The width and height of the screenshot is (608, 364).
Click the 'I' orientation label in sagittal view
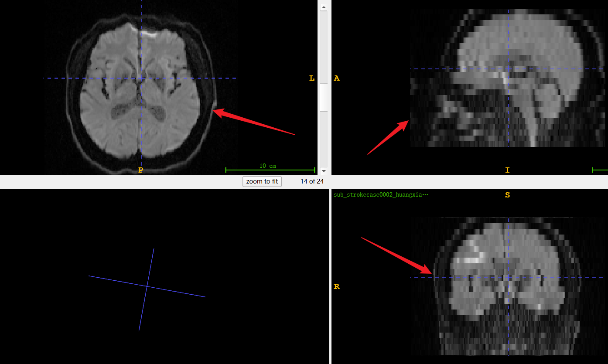(x=507, y=170)
